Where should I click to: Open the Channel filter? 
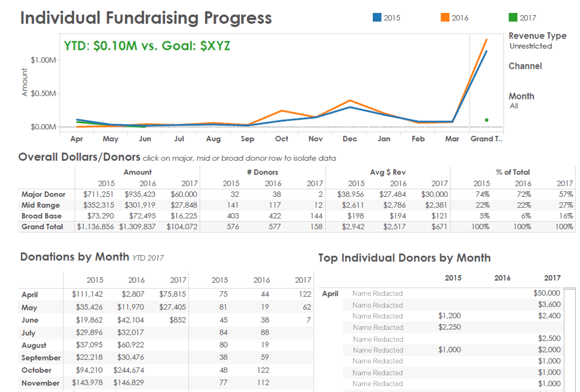[x=525, y=66]
